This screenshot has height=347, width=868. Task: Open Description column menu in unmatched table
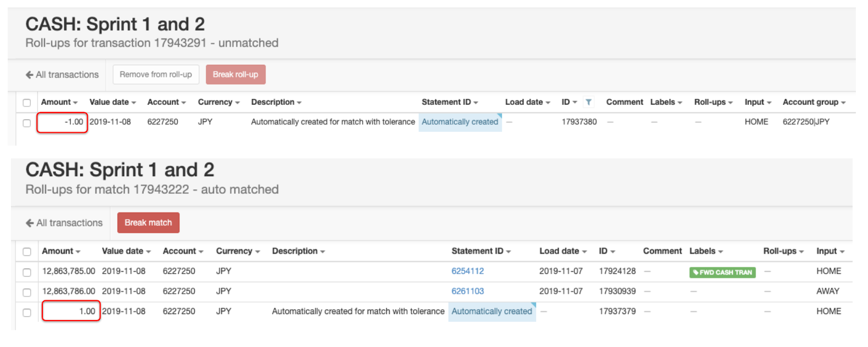click(x=276, y=102)
